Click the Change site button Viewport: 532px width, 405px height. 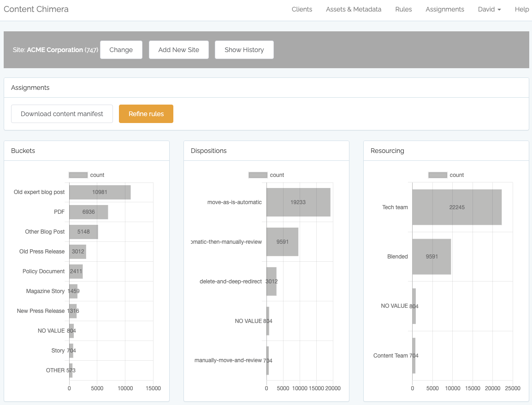click(x=121, y=50)
